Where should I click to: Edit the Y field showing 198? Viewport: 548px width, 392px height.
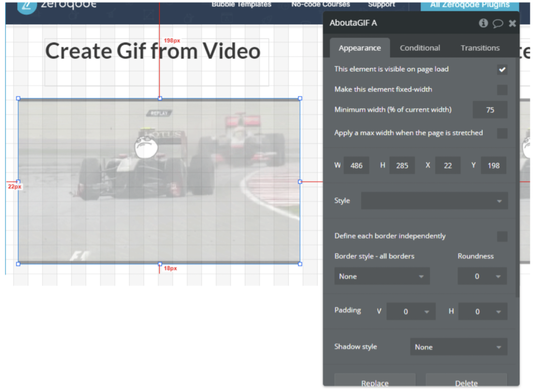494,166
